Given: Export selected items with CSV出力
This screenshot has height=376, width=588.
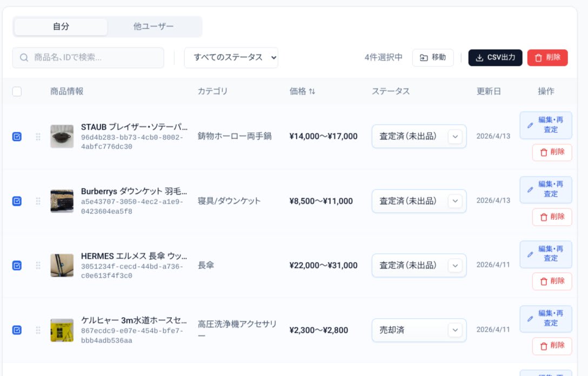Looking at the screenshot, I should click(x=495, y=57).
